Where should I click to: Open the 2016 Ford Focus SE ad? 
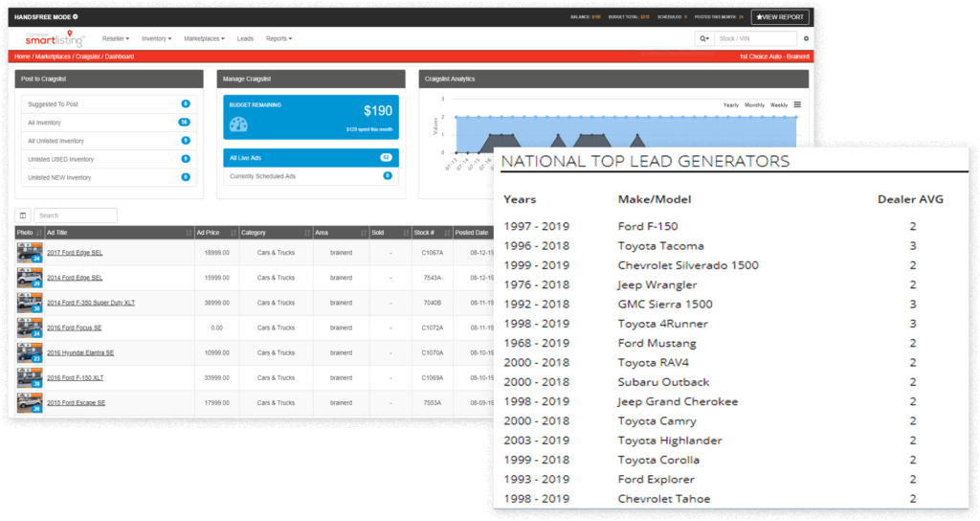(74, 328)
